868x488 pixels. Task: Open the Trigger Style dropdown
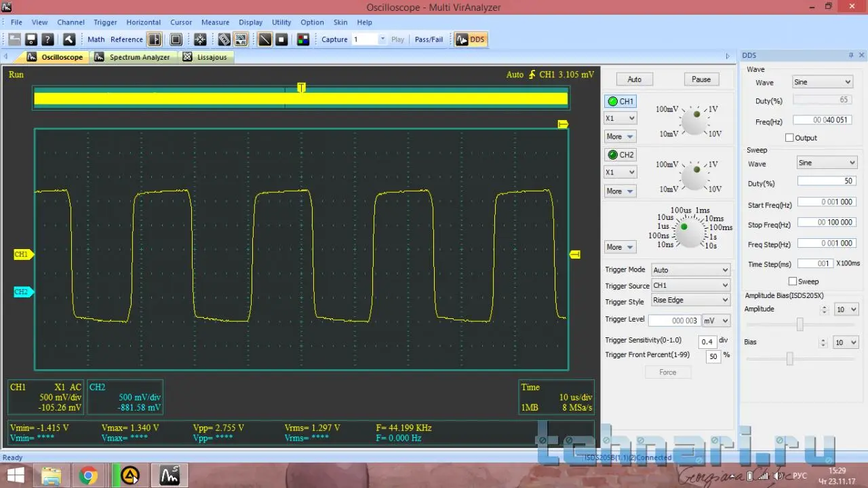tap(690, 300)
